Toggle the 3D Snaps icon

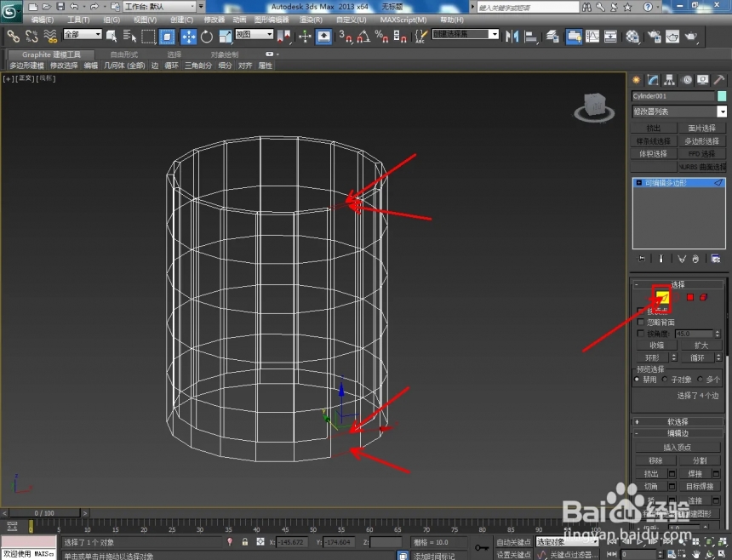[x=346, y=36]
